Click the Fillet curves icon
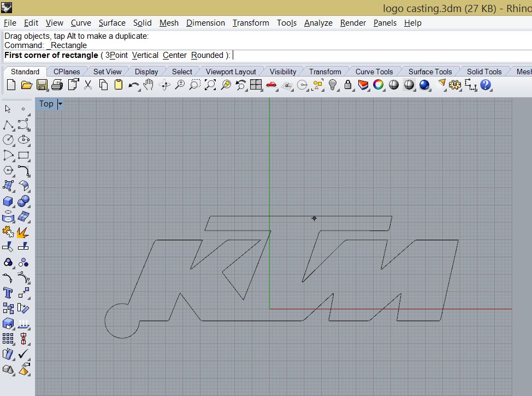The image size is (532, 396). coord(23,170)
